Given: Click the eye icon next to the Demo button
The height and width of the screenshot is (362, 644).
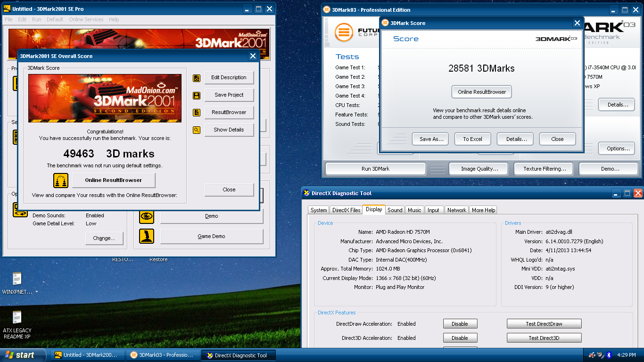Looking at the screenshot, I should point(147,216).
